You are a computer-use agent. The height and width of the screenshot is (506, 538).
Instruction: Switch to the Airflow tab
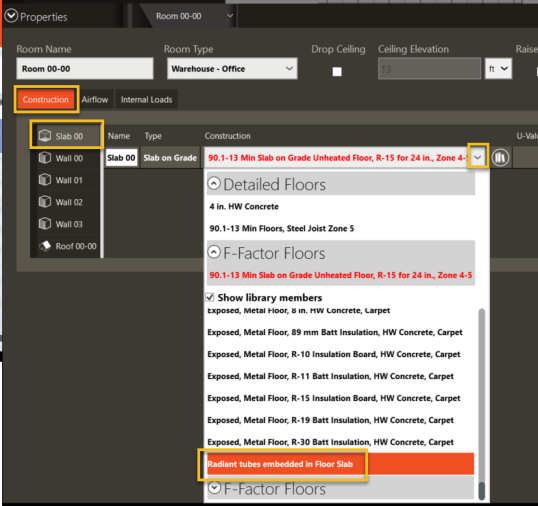click(x=95, y=99)
